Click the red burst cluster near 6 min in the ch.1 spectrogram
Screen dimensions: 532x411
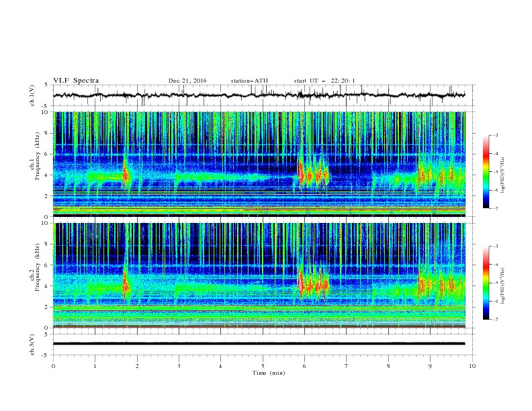click(x=314, y=174)
